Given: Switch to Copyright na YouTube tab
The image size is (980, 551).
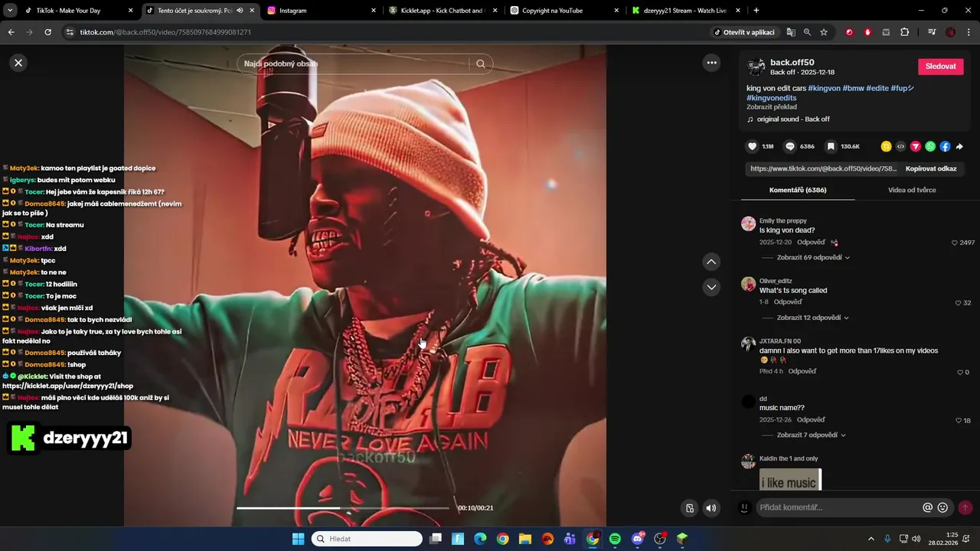Looking at the screenshot, I should [565, 11].
